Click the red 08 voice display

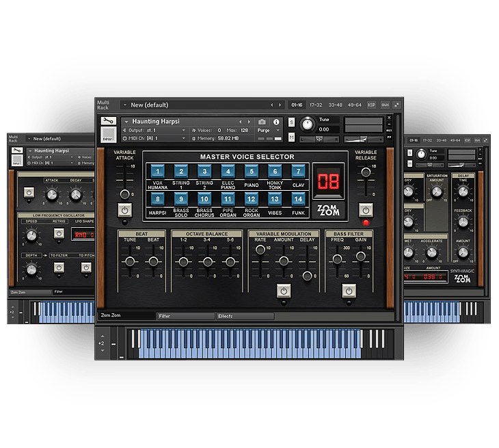click(328, 181)
